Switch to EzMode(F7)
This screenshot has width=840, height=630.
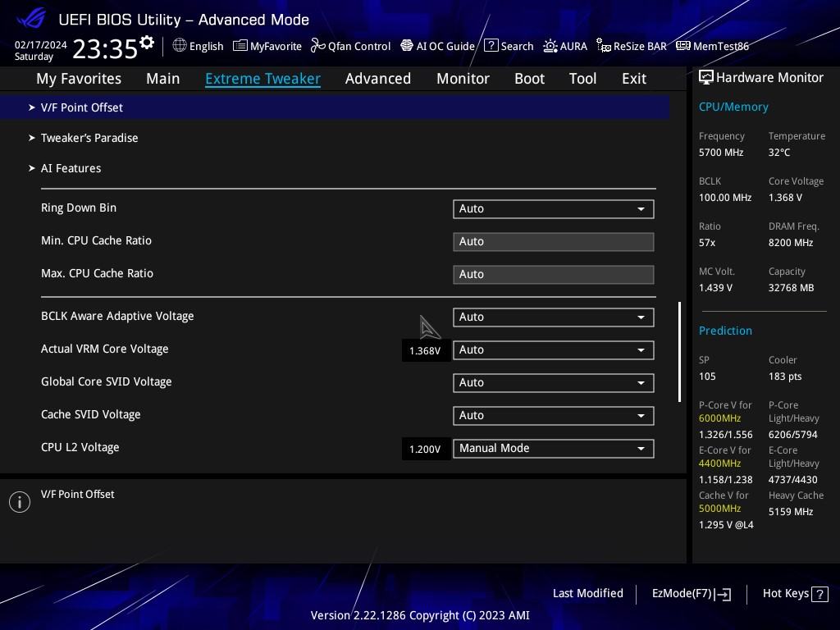pos(692,594)
